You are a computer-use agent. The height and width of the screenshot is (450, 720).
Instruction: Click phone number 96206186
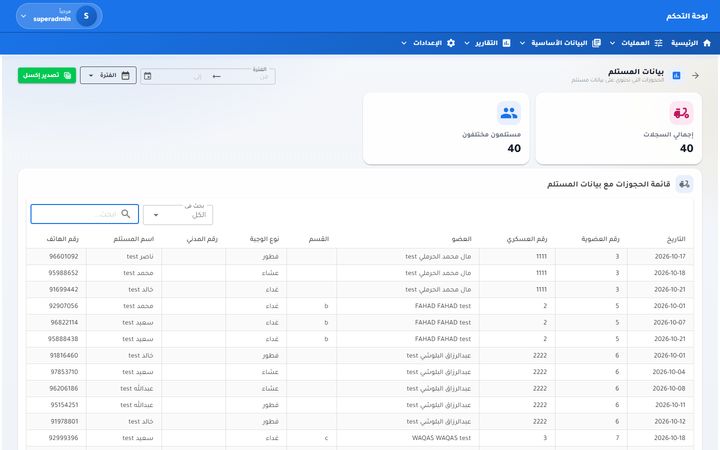tap(64, 388)
